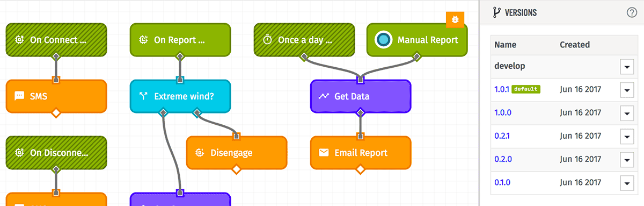Select the On Connect trigger node

coord(56,40)
